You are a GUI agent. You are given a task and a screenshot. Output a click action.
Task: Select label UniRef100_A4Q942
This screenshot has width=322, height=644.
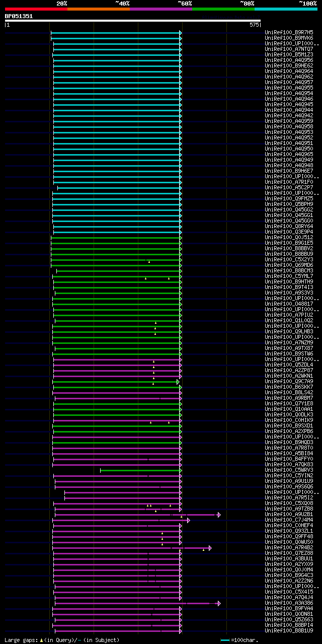point(288,116)
